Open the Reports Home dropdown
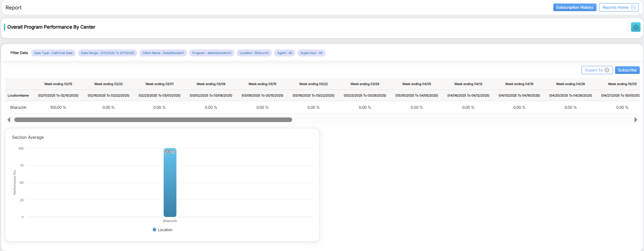Screen dimensions: 644x251 (x=619, y=7)
